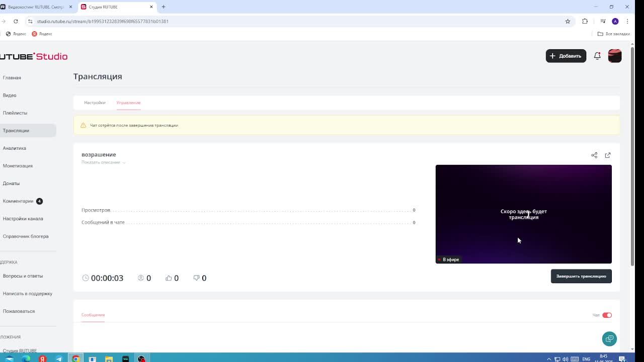Open Комментарии in the sidebar
The height and width of the screenshot is (362, 644).
click(x=18, y=201)
